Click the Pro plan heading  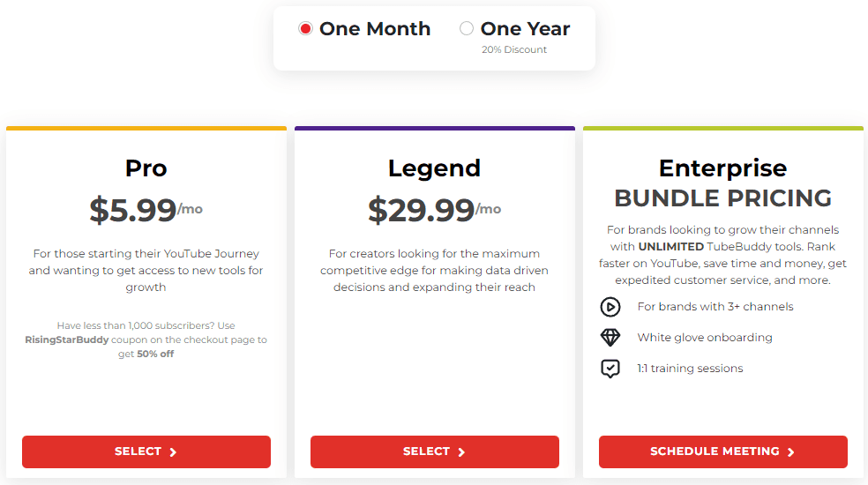pos(146,168)
